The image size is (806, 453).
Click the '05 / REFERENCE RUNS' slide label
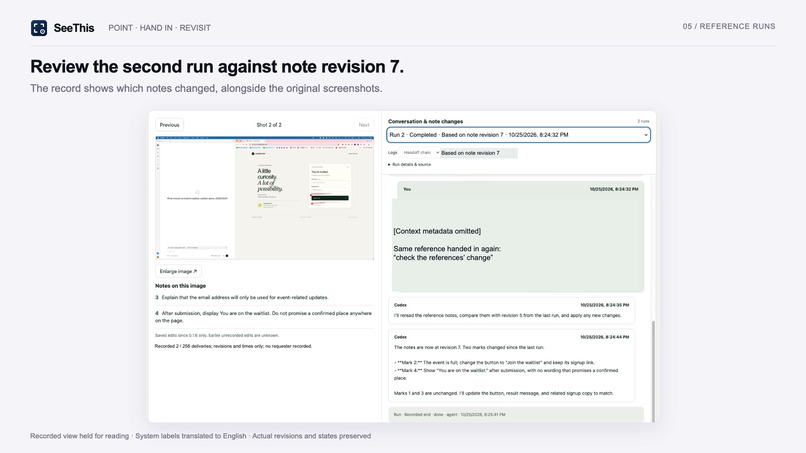(729, 26)
